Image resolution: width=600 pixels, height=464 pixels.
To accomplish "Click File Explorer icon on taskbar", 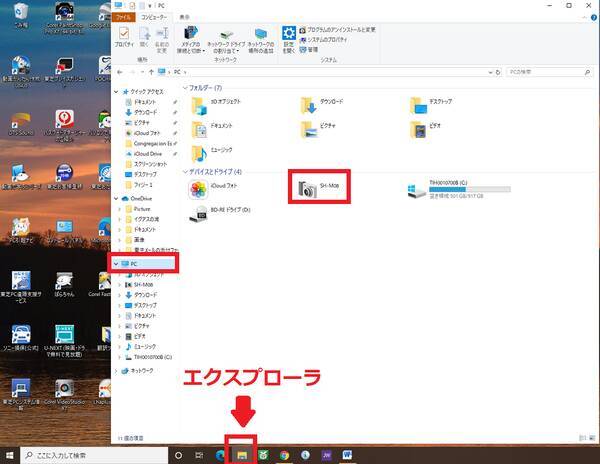I will pos(241,454).
